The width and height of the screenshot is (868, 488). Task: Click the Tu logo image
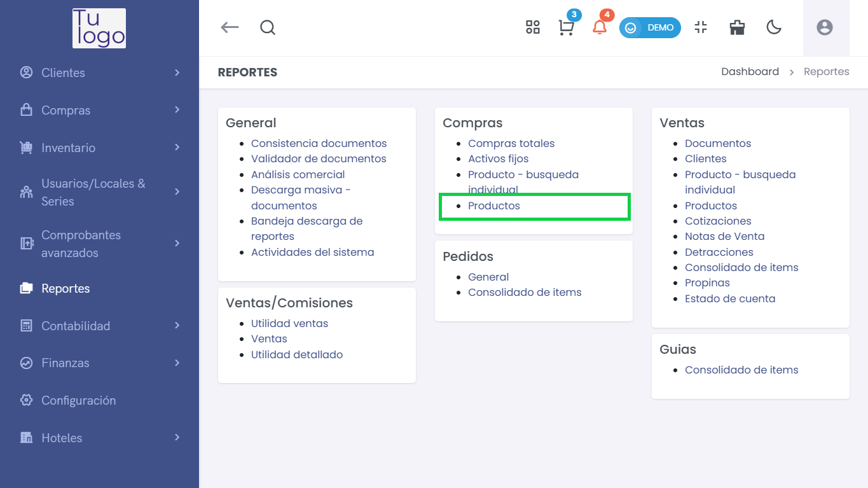pyautogui.click(x=99, y=28)
